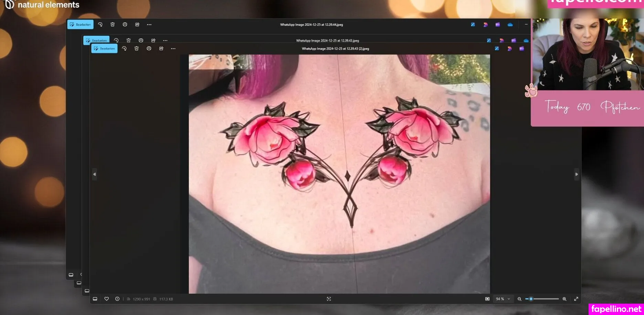
Task: Toggle the filmstrip view in the front window
Action: (95, 299)
